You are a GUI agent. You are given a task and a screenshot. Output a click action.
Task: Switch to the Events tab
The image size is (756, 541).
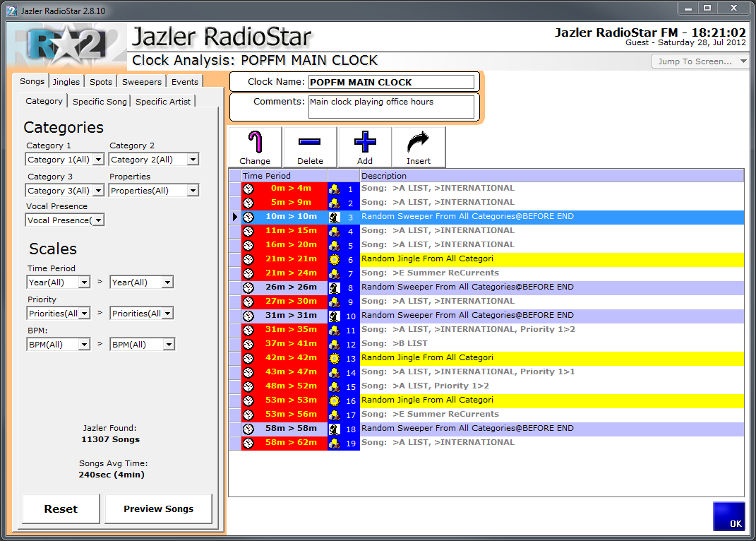pos(185,81)
